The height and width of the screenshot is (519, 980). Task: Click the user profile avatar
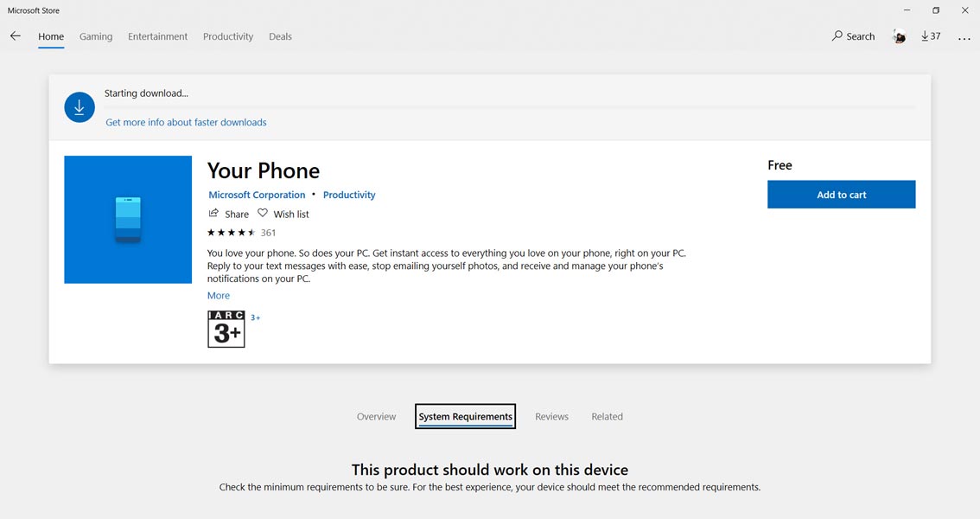click(x=899, y=36)
